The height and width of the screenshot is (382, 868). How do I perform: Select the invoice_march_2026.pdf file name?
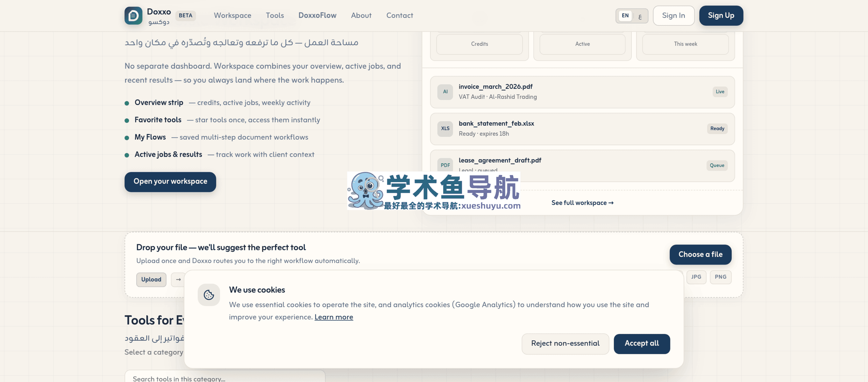point(495,87)
